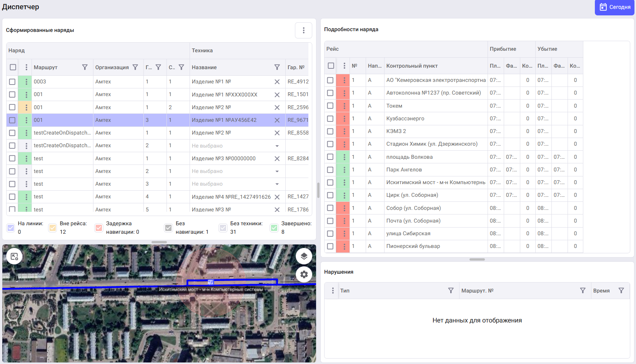Open row menu for Токем checkpoint
Image resolution: width=636 pixels, height=364 pixels.
click(344, 106)
